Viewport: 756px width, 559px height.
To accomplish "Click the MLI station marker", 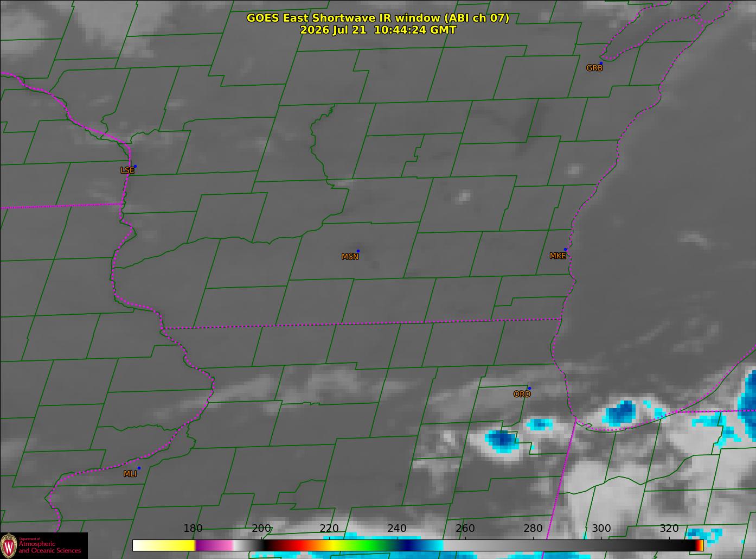I will point(139,468).
